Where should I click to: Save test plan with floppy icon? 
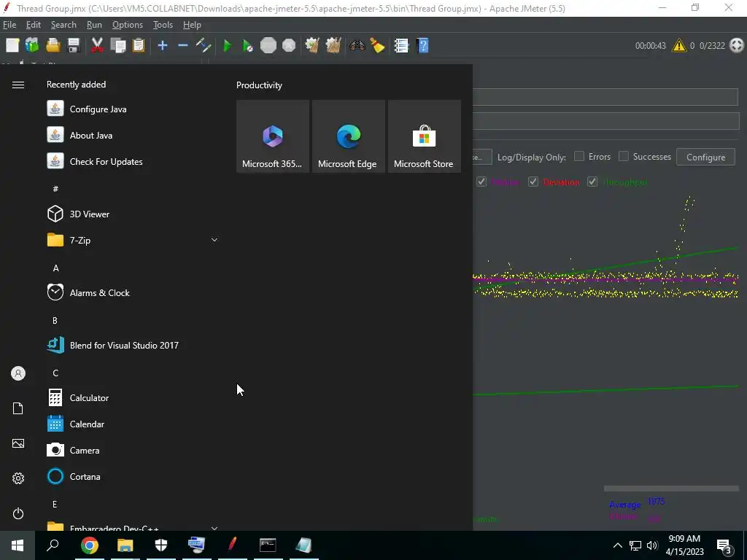pos(74,46)
